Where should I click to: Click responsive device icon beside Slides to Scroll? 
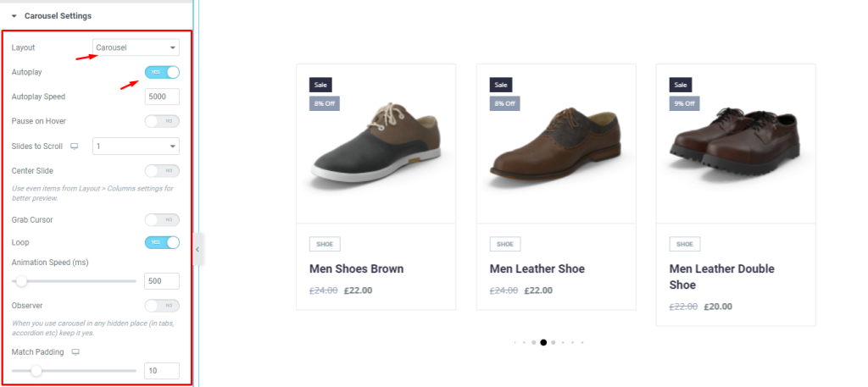(x=75, y=147)
